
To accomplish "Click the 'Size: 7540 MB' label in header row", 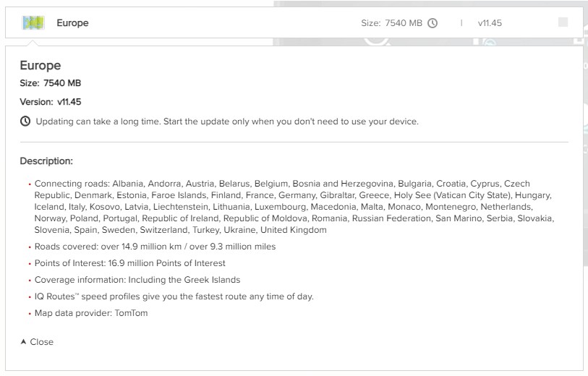I will coord(391,23).
